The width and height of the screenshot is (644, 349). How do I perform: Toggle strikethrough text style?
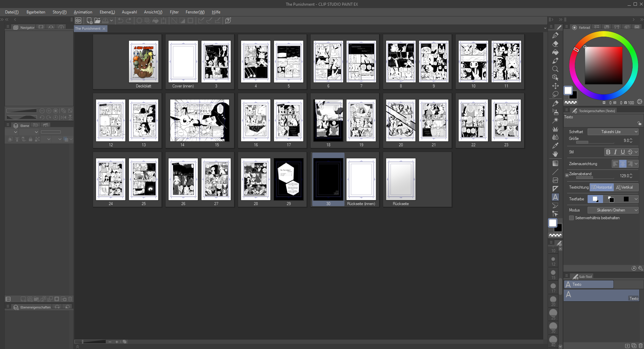630,152
